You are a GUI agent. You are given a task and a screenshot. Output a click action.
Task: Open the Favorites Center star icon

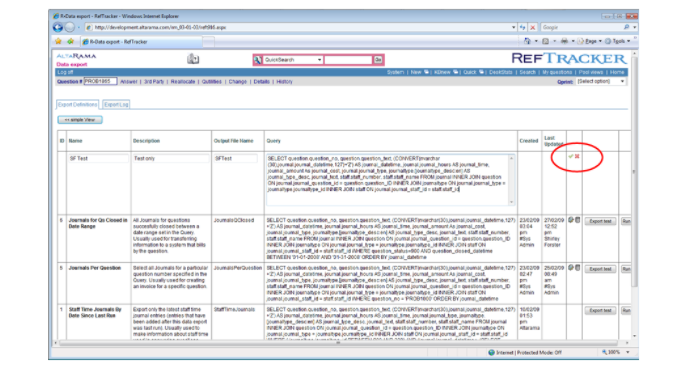[x=58, y=42]
